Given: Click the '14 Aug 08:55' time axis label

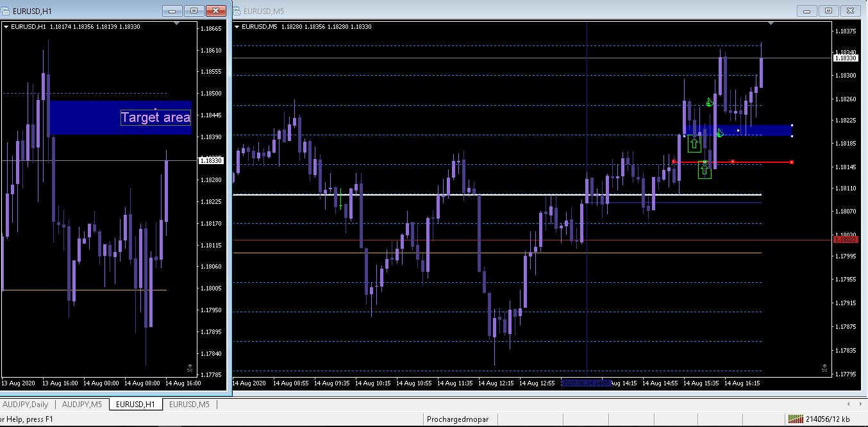Looking at the screenshot, I should 290,383.
